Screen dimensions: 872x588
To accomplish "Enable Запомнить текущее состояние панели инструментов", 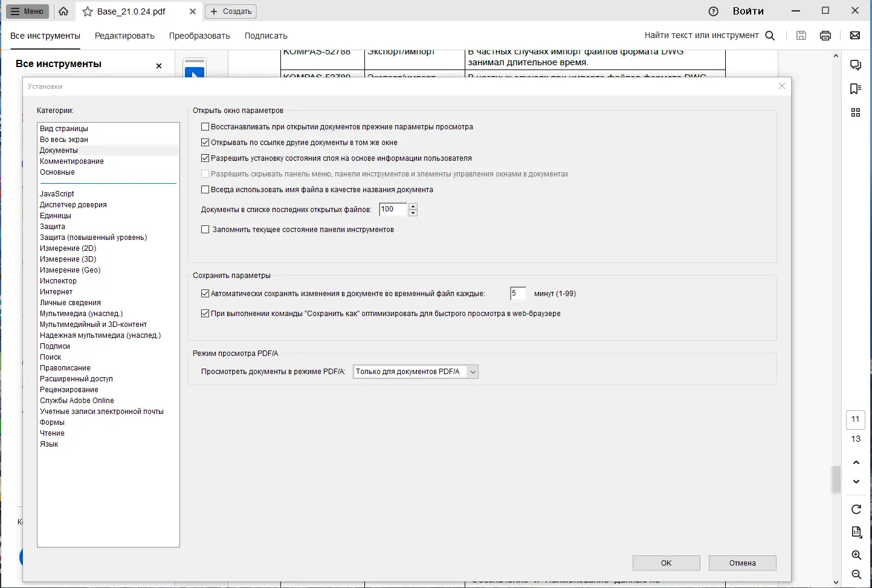I will click(x=205, y=230).
